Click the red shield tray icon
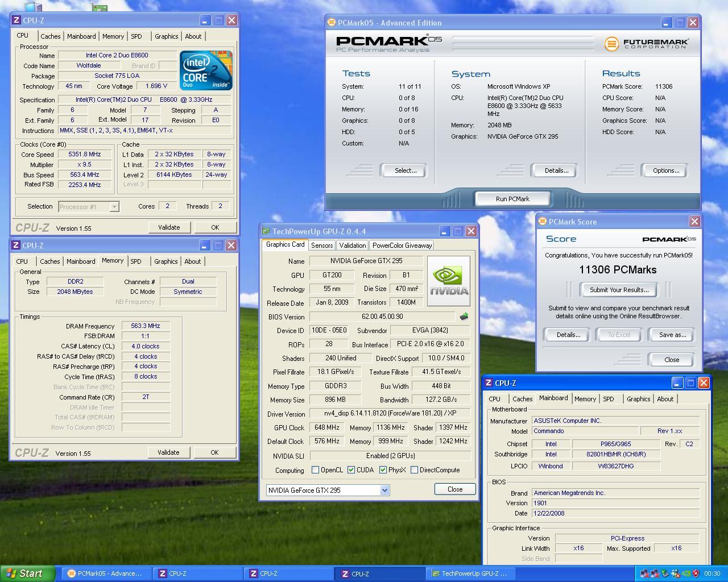 click(695, 573)
